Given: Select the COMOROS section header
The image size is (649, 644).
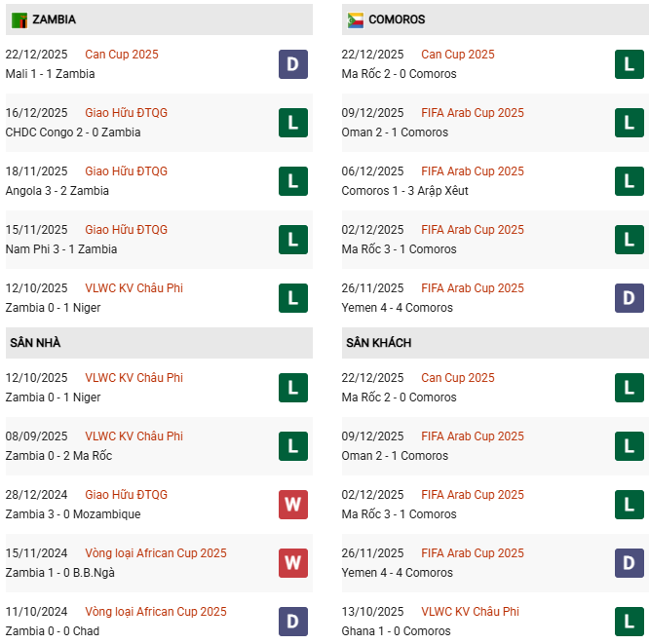Looking at the screenshot, I should pos(397,19).
